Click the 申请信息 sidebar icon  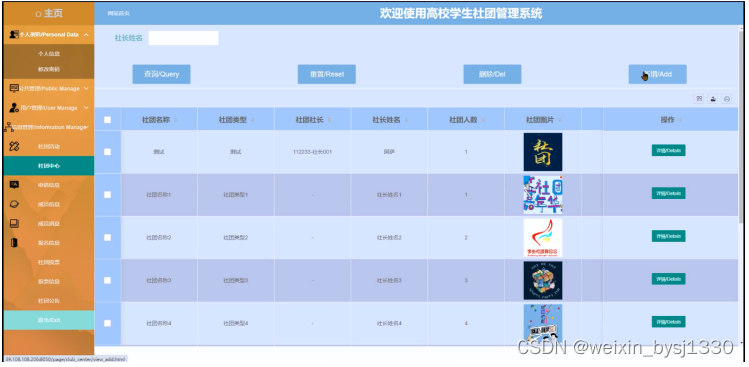[x=14, y=185]
